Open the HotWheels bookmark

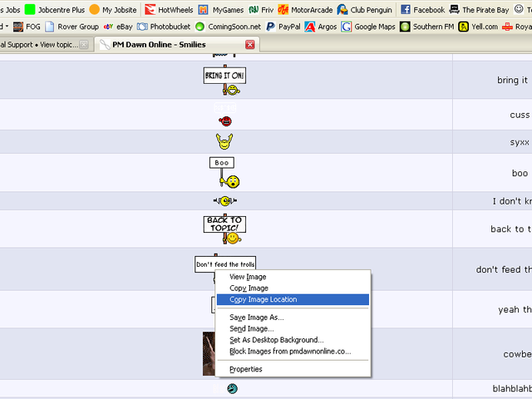pyautogui.click(x=169, y=10)
